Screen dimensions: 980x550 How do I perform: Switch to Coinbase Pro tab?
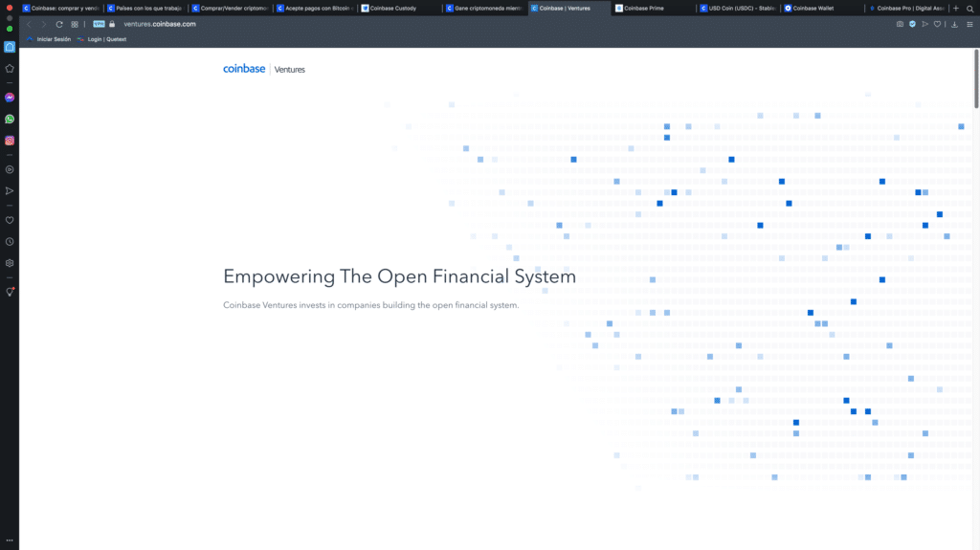(908, 8)
